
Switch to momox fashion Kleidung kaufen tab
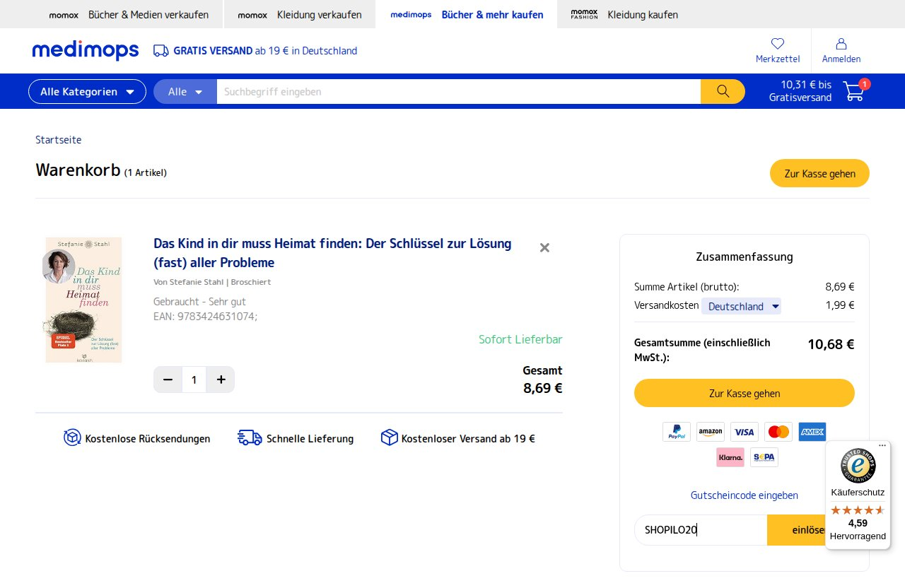[624, 14]
